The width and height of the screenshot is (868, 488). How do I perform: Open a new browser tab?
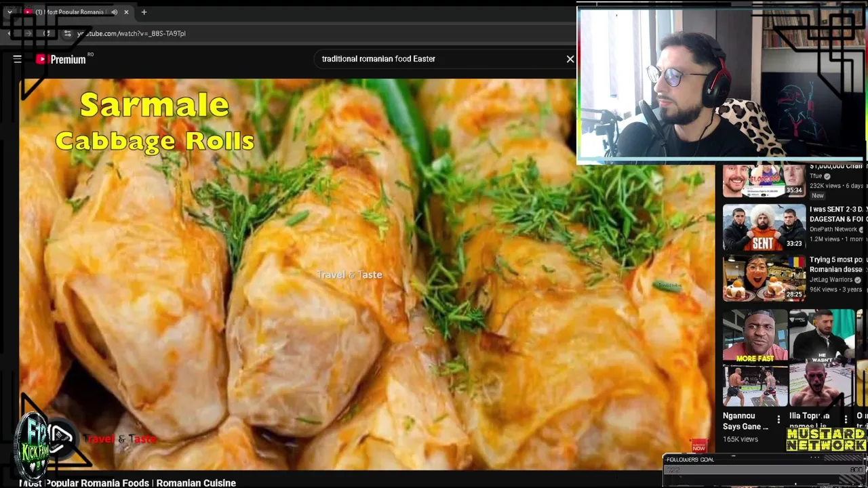coord(144,12)
